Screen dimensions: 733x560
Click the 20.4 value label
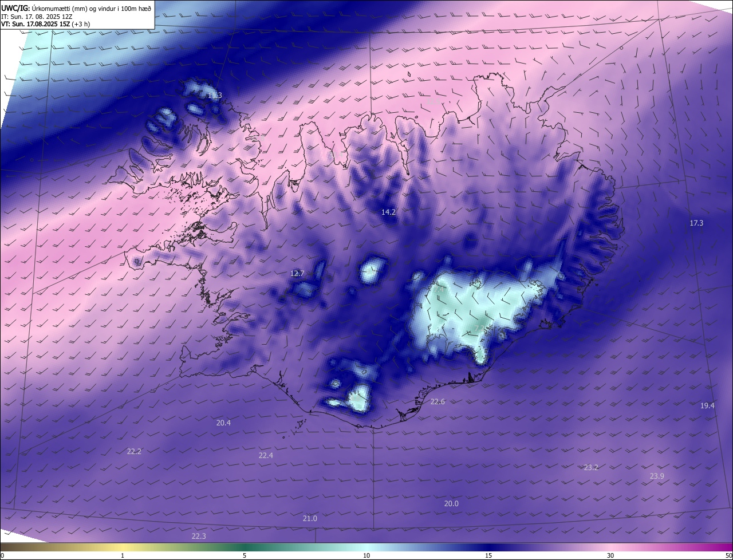[223, 423]
